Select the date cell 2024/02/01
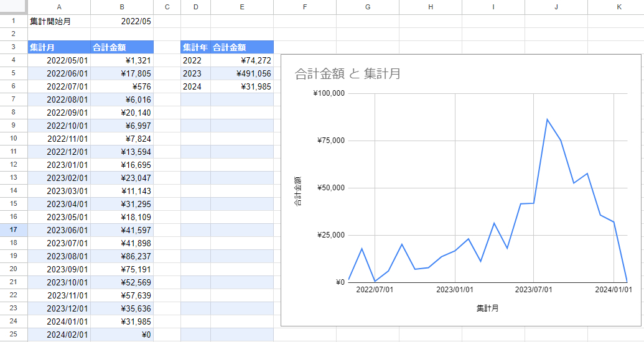Image resolution: width=644 pixels, height=342 pixels. coord(59,335)
